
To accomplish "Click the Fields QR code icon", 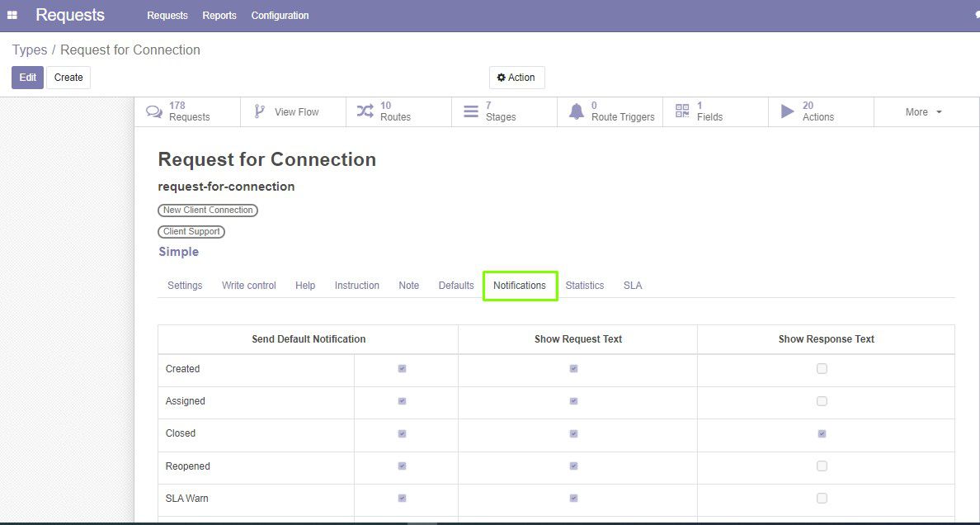I will tap(682, 111).
